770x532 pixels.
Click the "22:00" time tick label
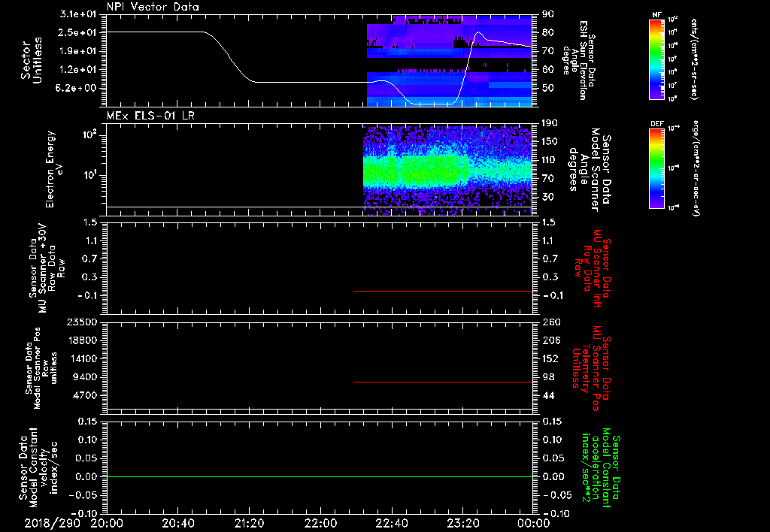pos(320,523)
